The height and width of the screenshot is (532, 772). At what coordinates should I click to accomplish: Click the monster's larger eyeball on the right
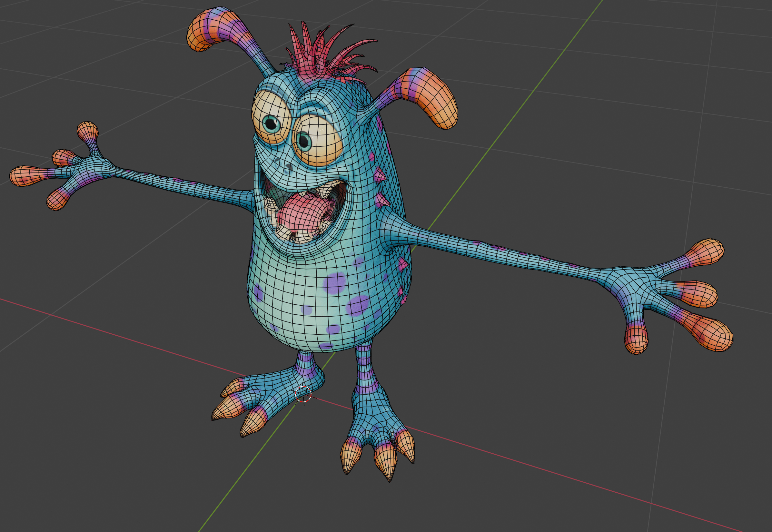(318, 140)
